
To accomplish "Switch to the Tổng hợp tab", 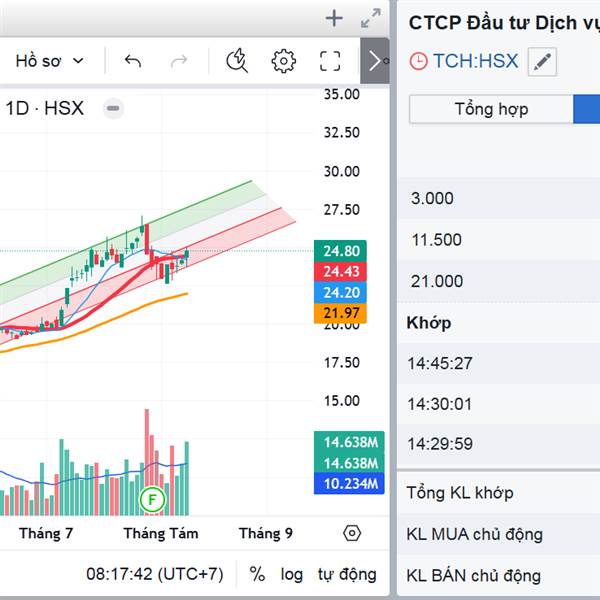I will [491, 109].
